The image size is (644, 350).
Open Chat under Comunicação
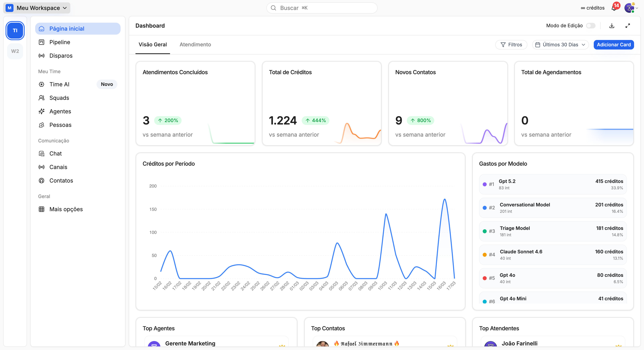(x=55, y=154)
